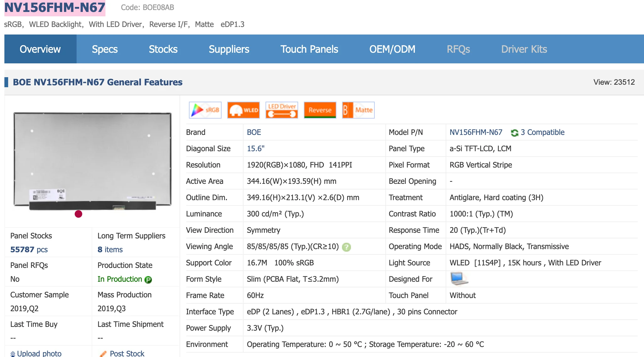The height and width of the screenshot is (357, 644).
Task: Click the NV156FHM-N67 page title
Action: [x=55, y=8]
